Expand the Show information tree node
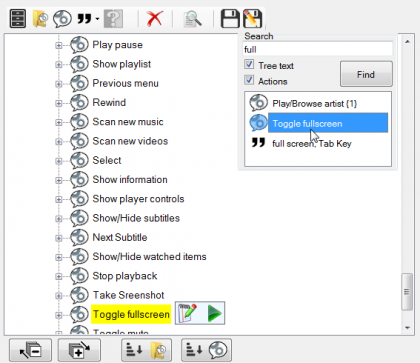This screenshot has width=420, height=363. (x=59, y=180)
